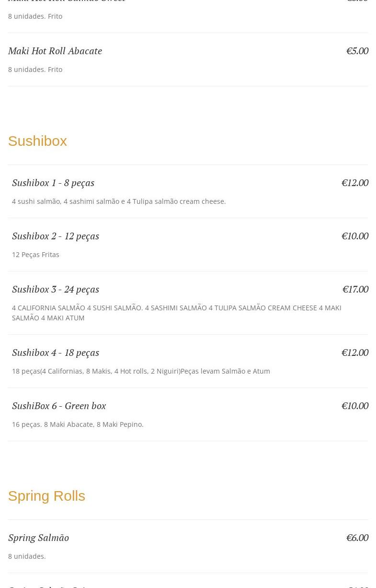Viewport: 376px width, 588px height.
Task: Click the €12.00 price beside Sushibox 4
Action: pyautogui.click(x=354, y=353)
